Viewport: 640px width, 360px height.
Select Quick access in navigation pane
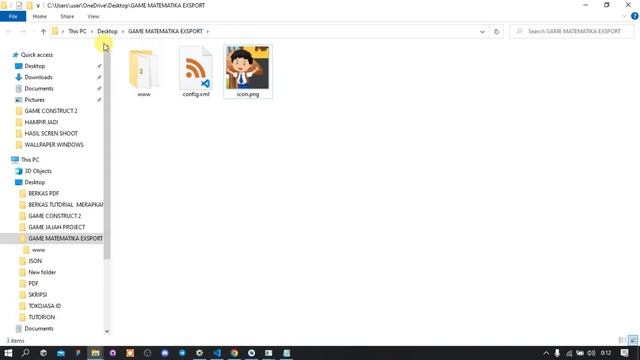click(37, 55)
